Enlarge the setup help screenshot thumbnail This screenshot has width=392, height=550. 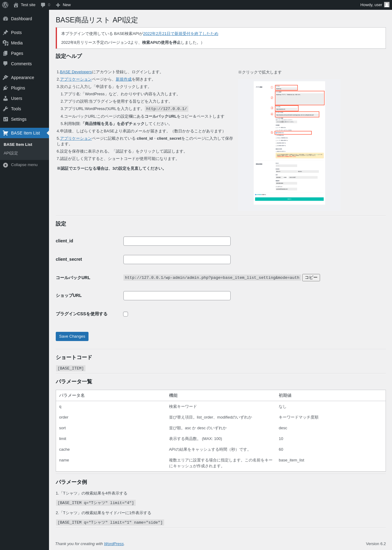click(x=289, y=143)
